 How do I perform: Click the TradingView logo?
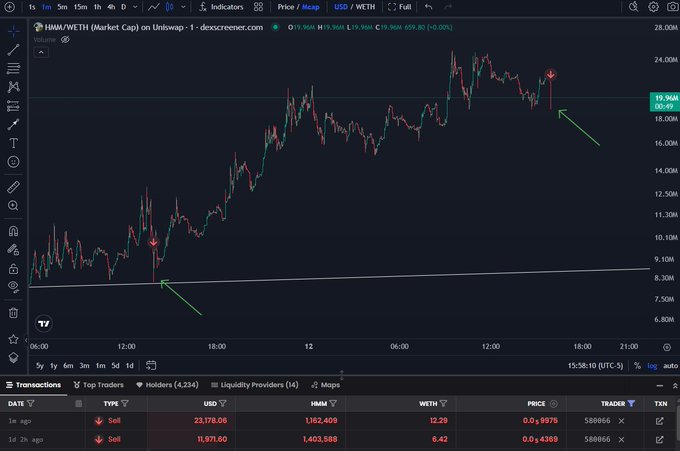click(44, 324)
